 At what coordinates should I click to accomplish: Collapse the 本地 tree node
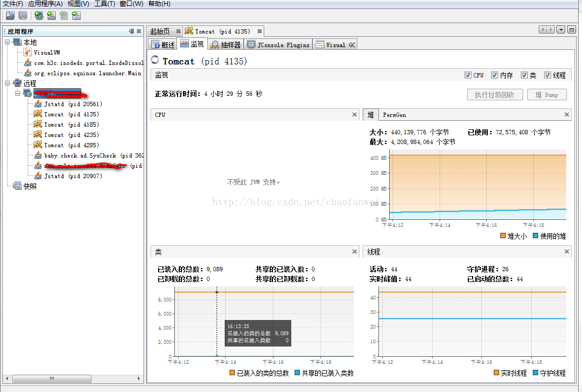click(7, 42)
